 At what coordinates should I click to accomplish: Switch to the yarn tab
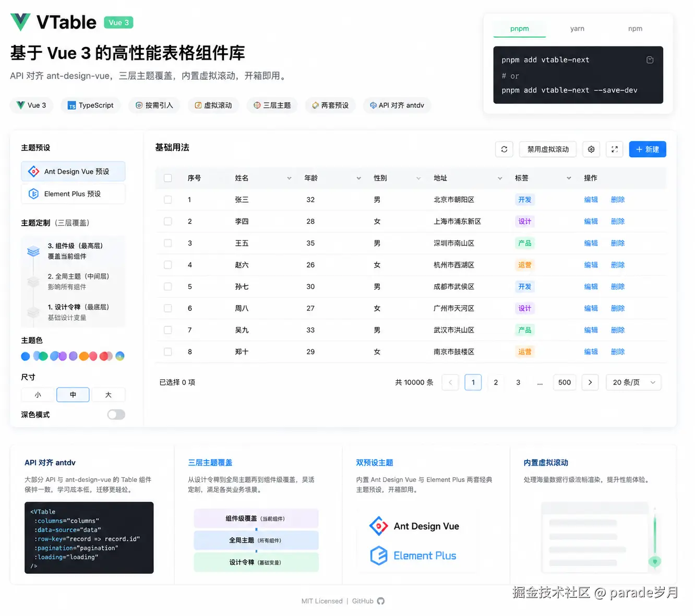[x=577, y=29]
